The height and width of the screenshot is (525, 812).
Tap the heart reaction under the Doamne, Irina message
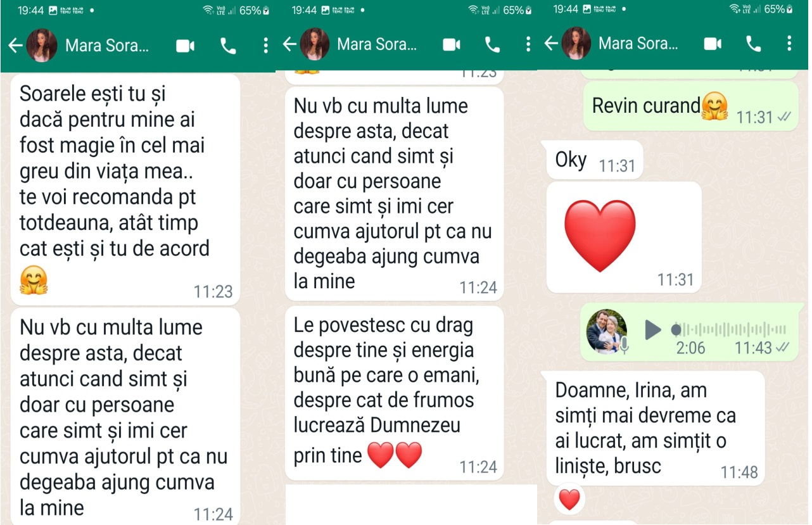tap(569, 500)
